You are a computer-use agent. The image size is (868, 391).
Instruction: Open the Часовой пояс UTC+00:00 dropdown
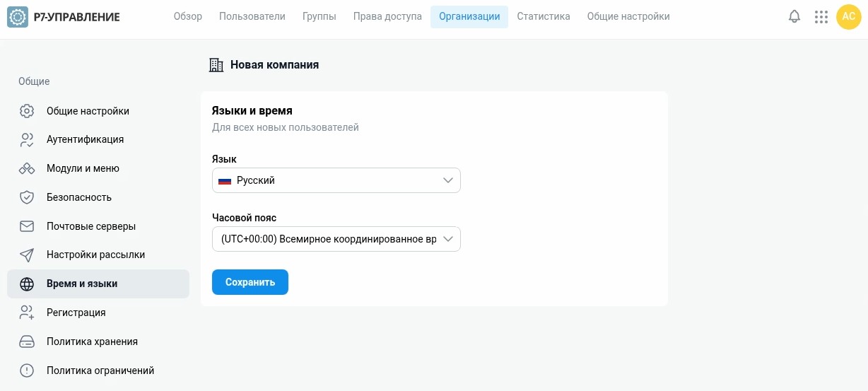pyautogui.click(x=336, y=239)
